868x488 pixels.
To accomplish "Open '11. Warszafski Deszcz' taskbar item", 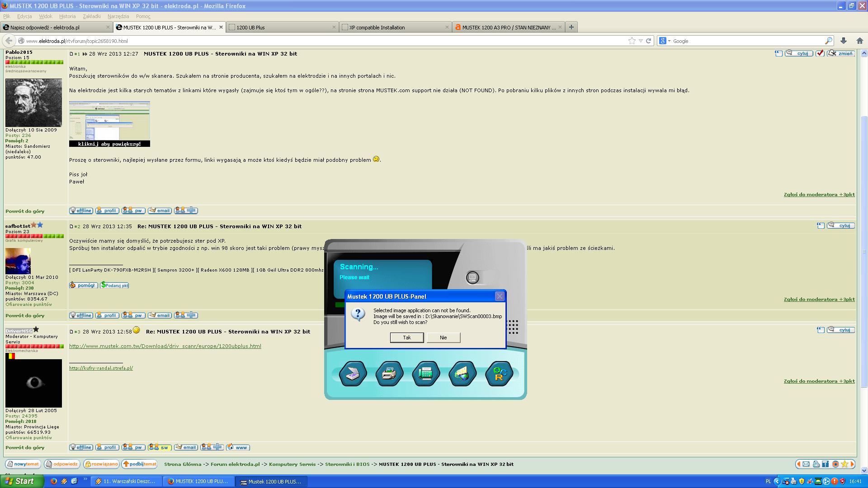I will click(126, 482).
